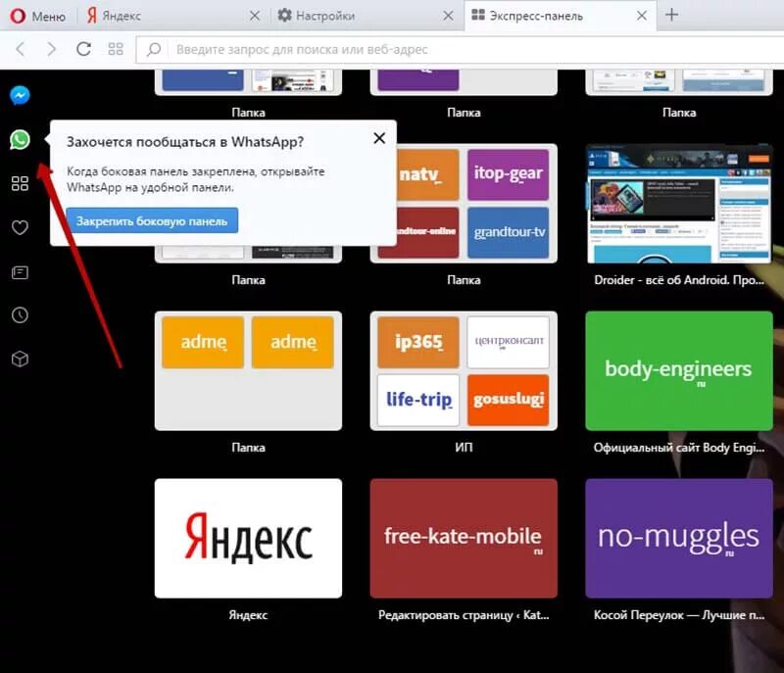Screen dimensions: 784x673
Task: Click Косой Переулок — Лучшие label
Action: pyautogui.click(x=679, y=615)
